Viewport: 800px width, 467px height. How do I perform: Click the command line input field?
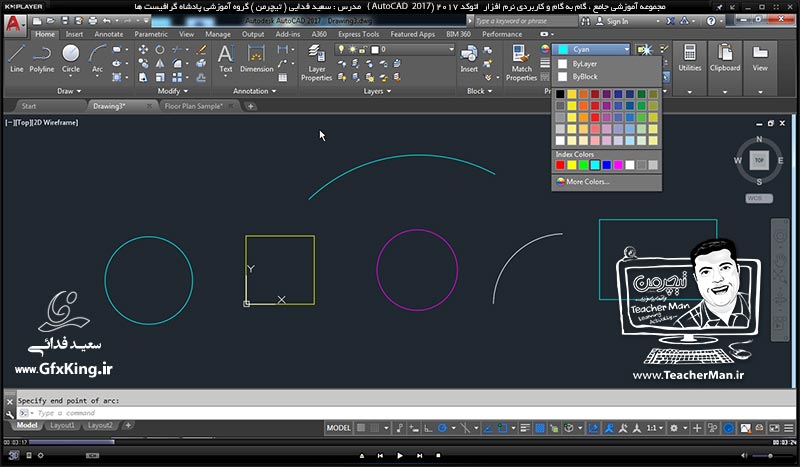pos(406,413)
